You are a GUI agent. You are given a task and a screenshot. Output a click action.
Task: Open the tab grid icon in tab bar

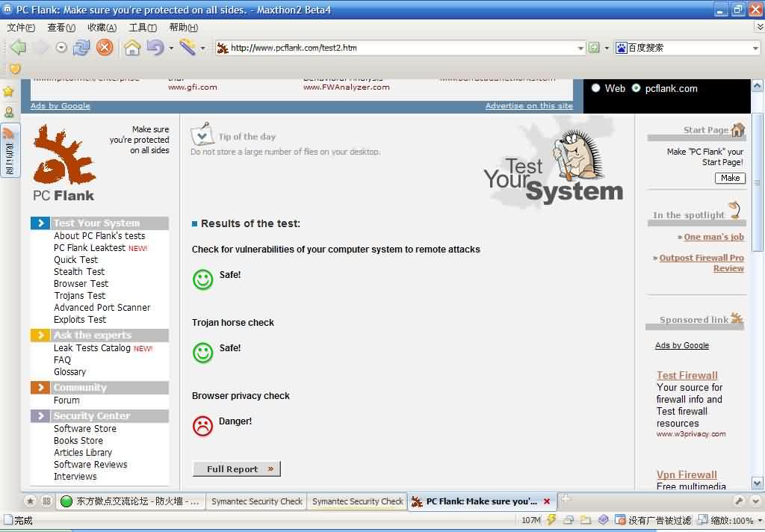pos(46,501)
